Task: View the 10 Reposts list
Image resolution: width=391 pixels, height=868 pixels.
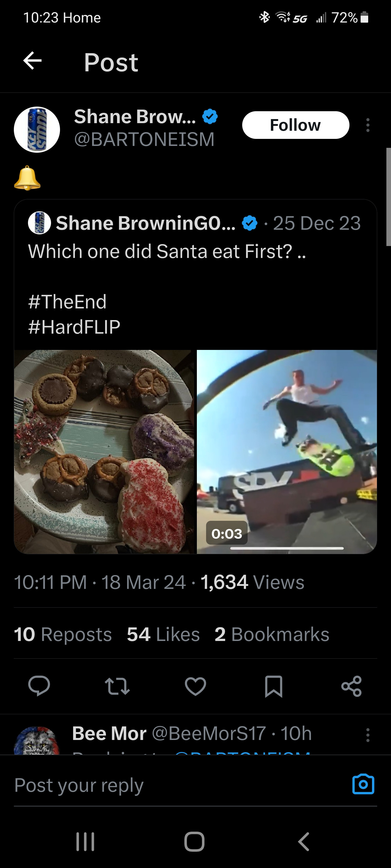Action: point(63,634)
